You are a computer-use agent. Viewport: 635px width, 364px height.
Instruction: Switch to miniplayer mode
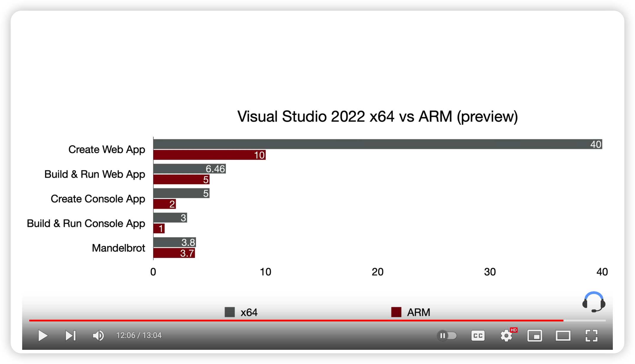pos(534,336)
